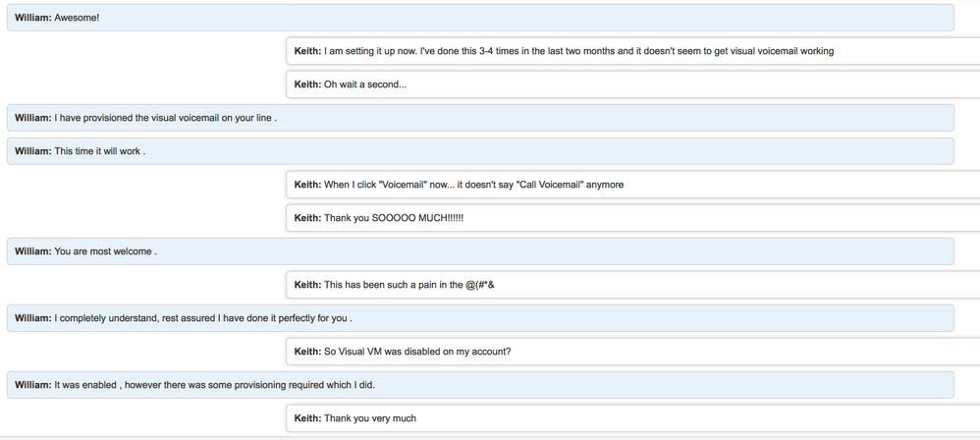
Task: Click the William name label before "Awesome!"
Action: pyautogui.click(x=32, y=18)
